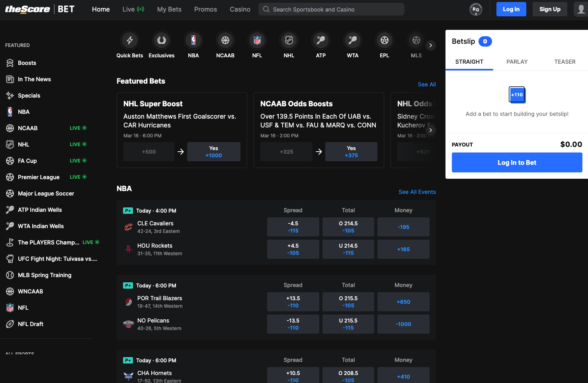Select EPL soccer icon in carousel
The width and height of the screenshot is (588, 383).
click(x=385, y=40)
